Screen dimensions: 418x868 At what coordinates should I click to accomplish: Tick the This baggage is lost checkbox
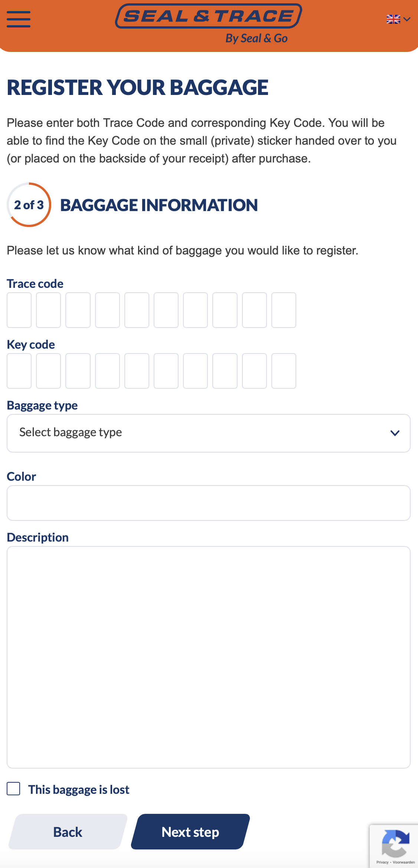[x=13, y=789]
